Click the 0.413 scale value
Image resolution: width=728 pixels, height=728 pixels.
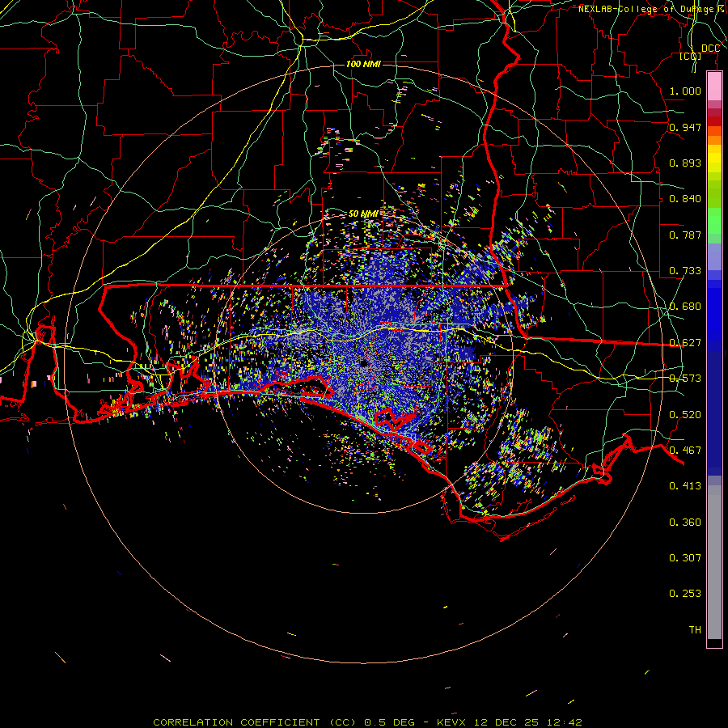685,486
